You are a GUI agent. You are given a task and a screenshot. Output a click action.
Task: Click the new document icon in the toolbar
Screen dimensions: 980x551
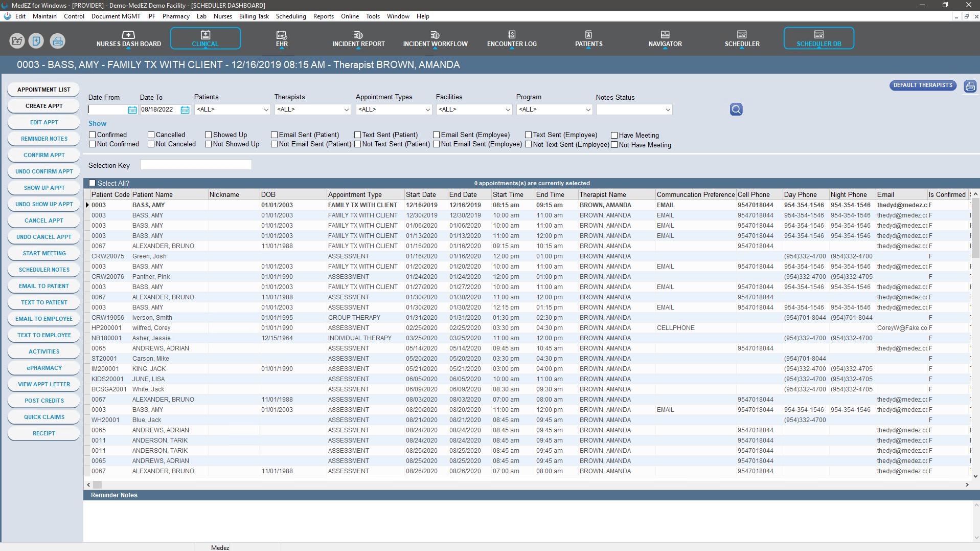click(x=36, y=41)
